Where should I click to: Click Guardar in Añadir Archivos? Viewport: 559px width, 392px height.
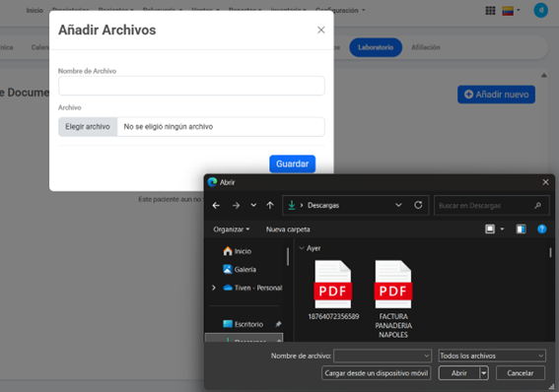tap(293, 163)
